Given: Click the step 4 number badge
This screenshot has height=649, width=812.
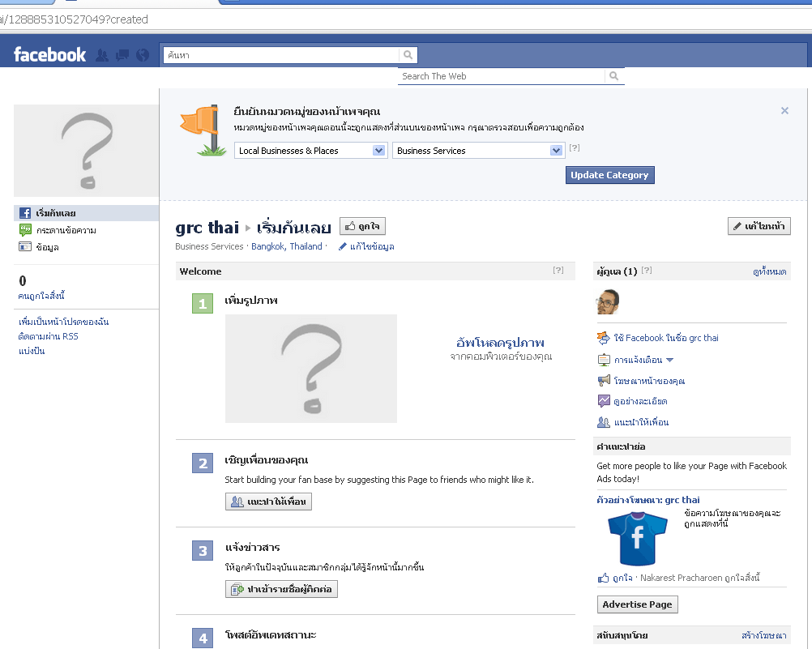Looking at the screenshot, I should click(x=203, y=638).
